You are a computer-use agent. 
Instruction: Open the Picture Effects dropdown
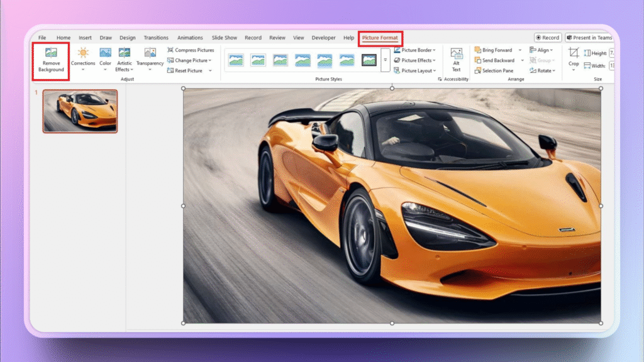(x=415, y=60)
